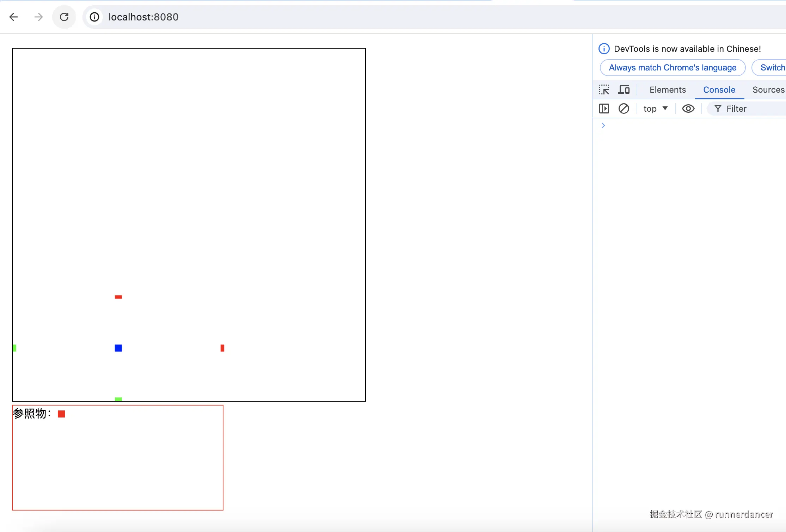Click the console prompt chevron
This screenshot has width=786, height=532.
coord(603,125)
